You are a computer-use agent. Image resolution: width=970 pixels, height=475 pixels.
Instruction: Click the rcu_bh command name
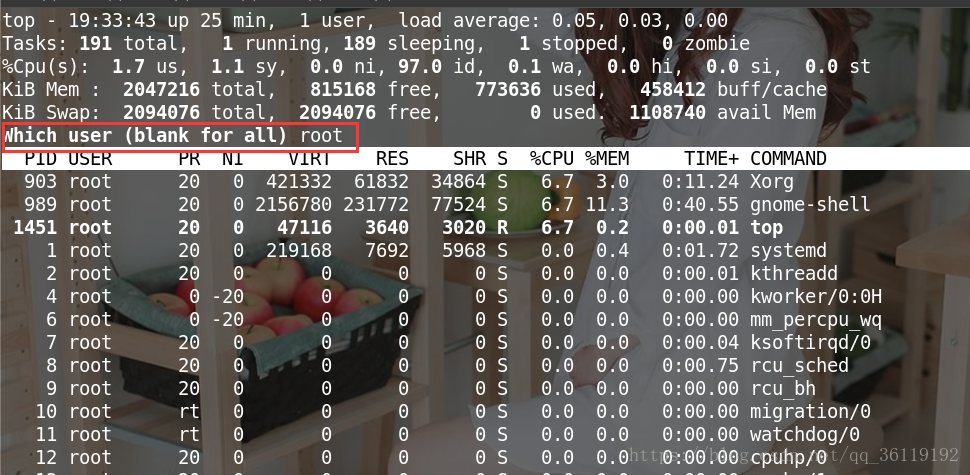[783, 388]
